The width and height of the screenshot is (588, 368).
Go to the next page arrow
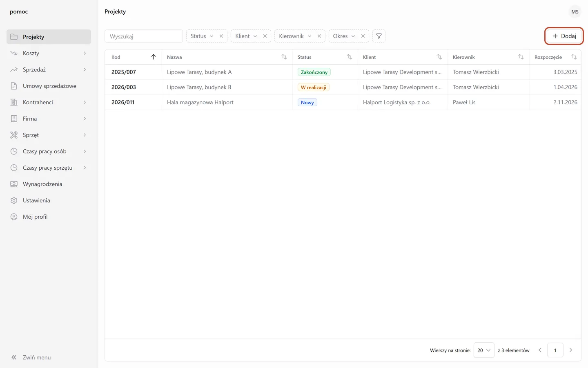coord(571,350)
